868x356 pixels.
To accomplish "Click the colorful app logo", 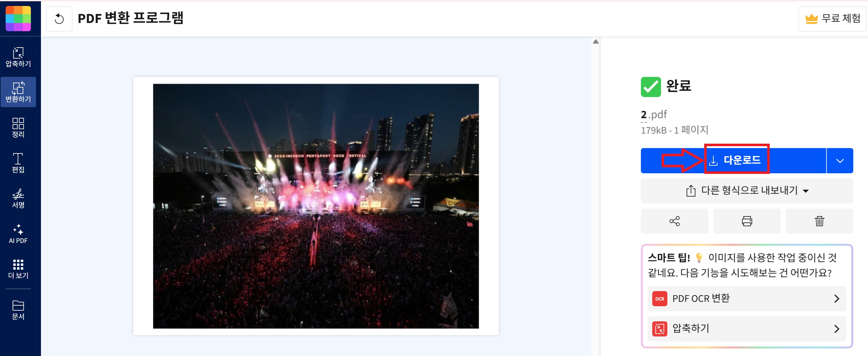I will (x=18, y=18).
